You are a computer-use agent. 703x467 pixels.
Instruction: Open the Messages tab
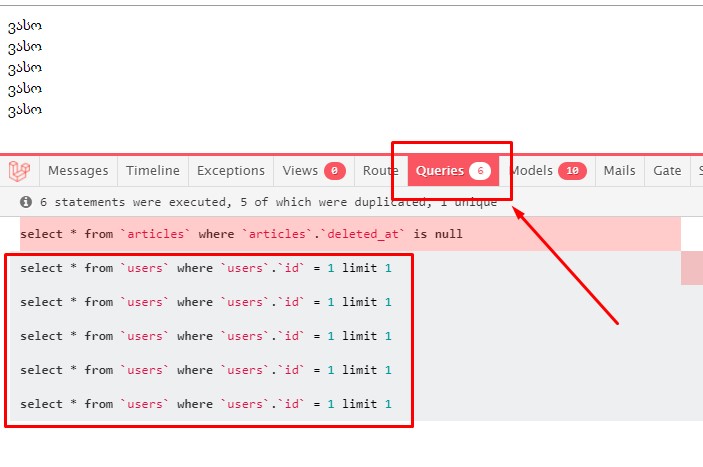pos(78,171)
